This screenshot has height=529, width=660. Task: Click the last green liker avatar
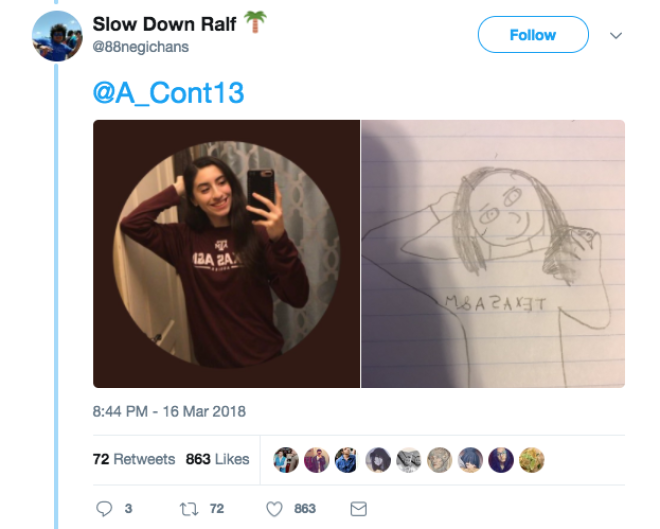(x=532, y=460)
